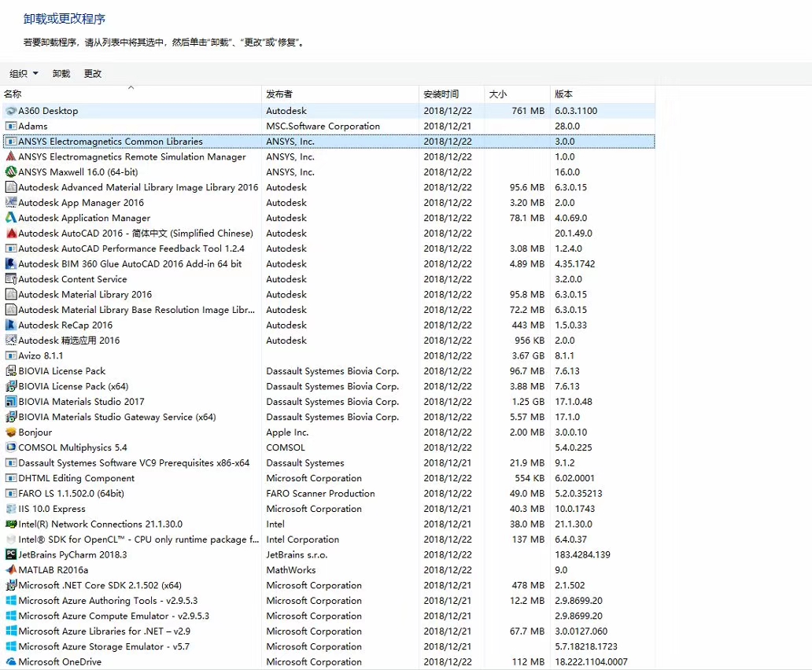Click the BIOVIA Materials Studio 2017 icon

coord(11,402)
